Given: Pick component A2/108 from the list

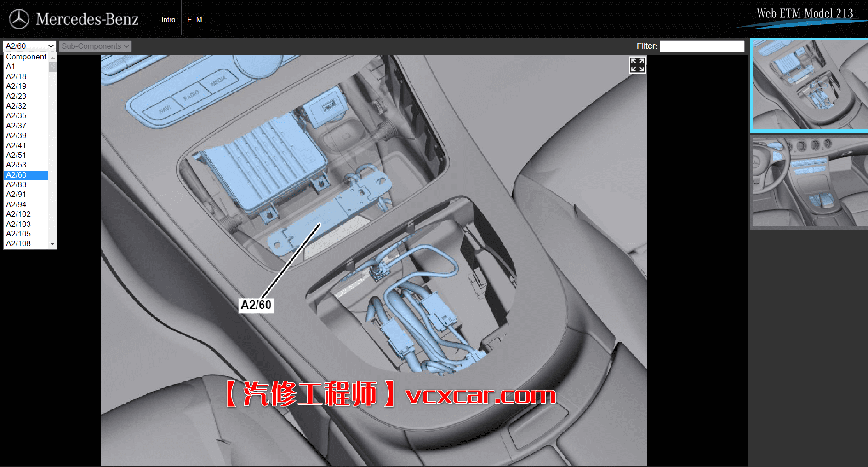Looking at the screenshot, I should click(18, 243).
